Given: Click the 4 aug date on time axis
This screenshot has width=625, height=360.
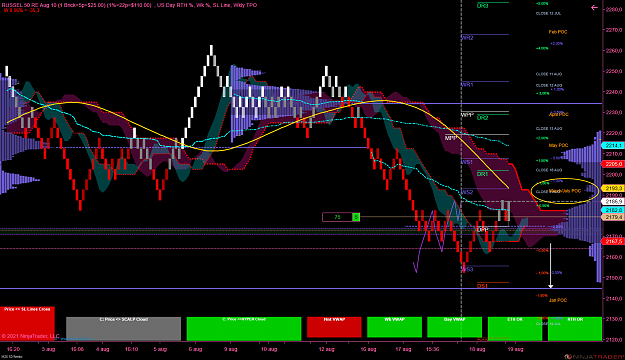Looking at the screenshot, I should tap(103, 349).
